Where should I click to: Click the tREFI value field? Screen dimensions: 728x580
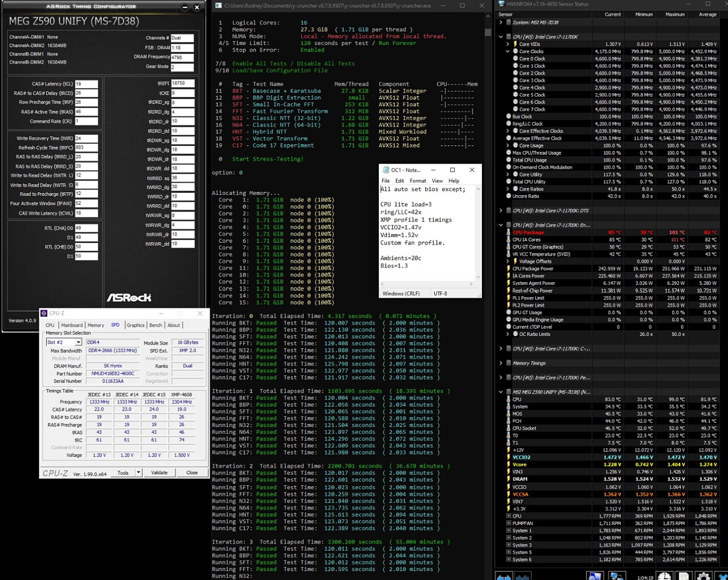pos(182,84)
